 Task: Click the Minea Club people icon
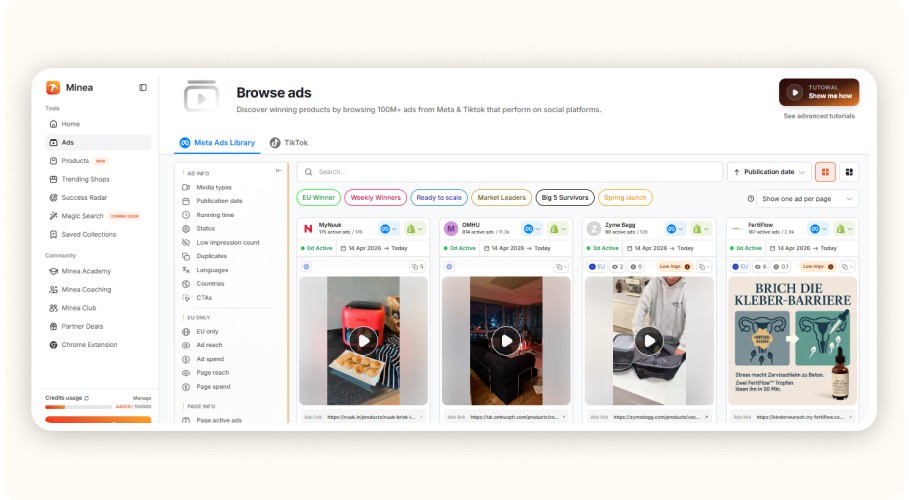click(x=53, y=308)
